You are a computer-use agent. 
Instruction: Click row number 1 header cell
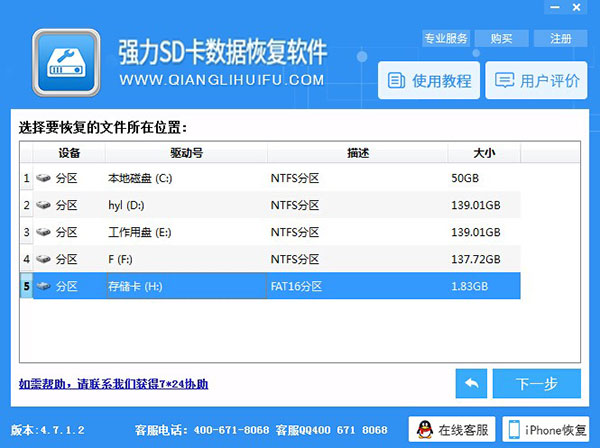click(26, 178)
